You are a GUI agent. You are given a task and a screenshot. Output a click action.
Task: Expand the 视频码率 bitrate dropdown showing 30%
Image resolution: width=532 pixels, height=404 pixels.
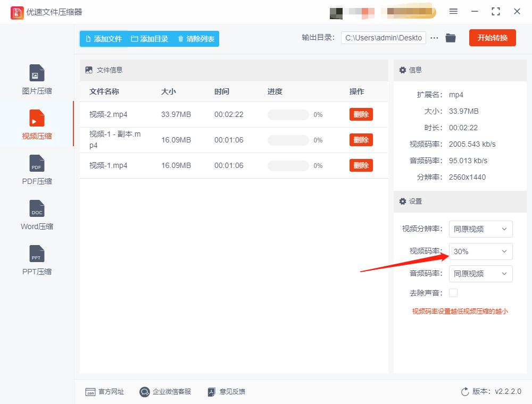pyautogui.click(x=480, y=251)
